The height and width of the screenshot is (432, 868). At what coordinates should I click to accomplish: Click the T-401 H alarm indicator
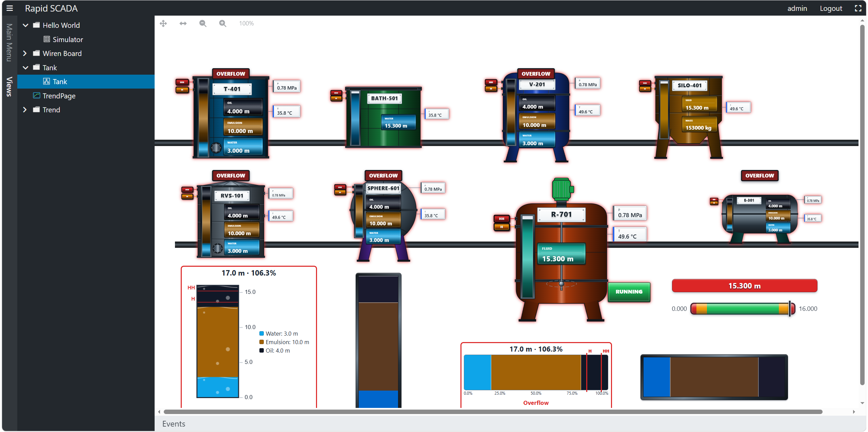point(182,90)
